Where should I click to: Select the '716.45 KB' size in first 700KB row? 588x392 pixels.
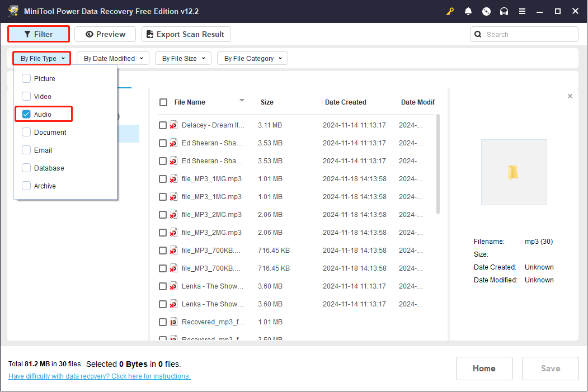point(274,250)
